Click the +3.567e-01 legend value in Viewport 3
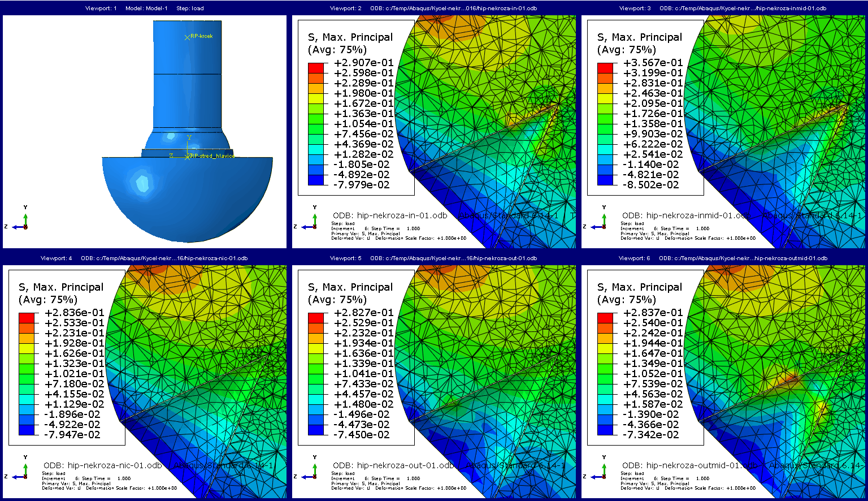This screenshot has width=868, height=501. 653,63
